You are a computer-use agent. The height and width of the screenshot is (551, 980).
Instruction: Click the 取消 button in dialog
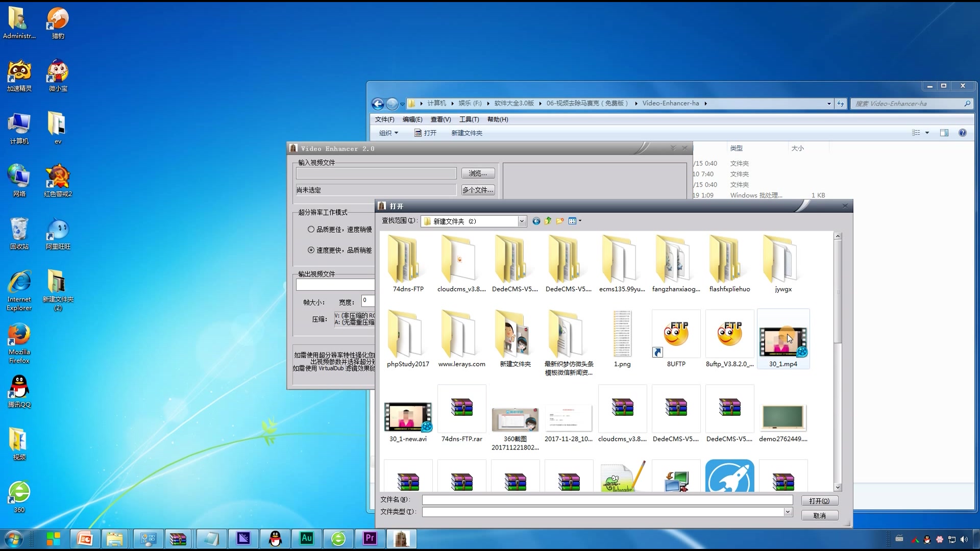[x=819, y=515]
